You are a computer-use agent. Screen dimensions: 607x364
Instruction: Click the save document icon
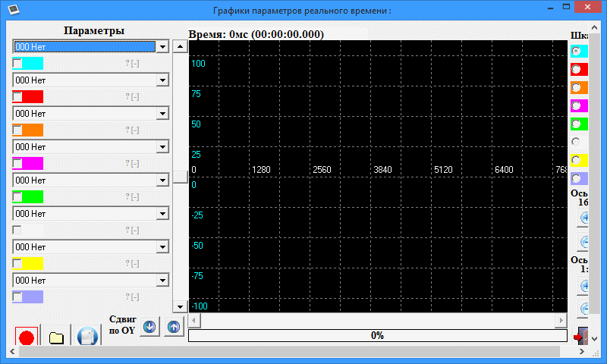[87, 337]
